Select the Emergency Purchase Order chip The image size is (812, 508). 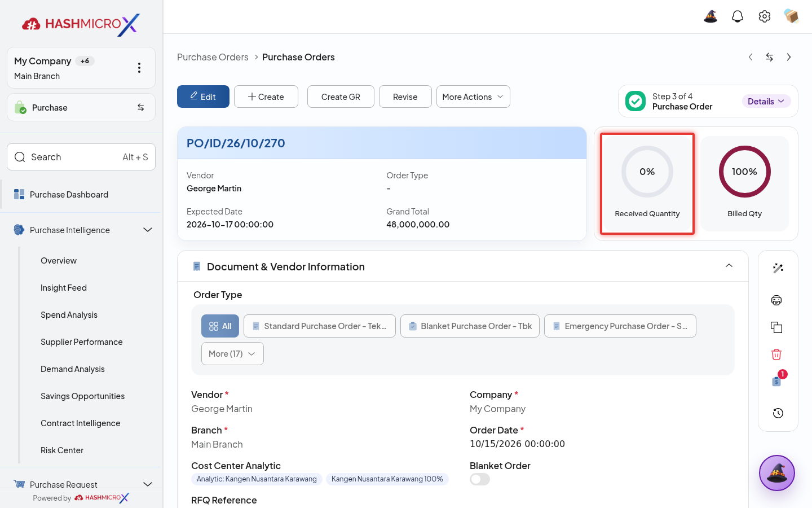coord(620,326)
